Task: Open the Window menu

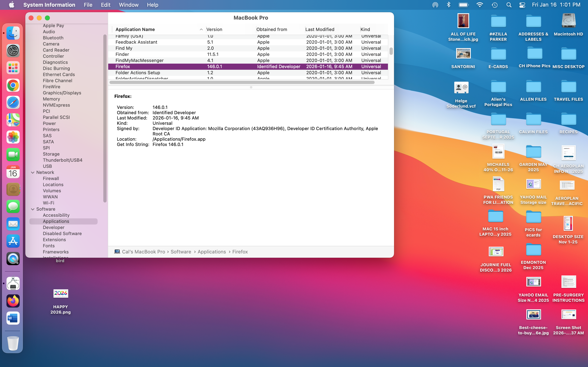Action: tap(129, 5)
